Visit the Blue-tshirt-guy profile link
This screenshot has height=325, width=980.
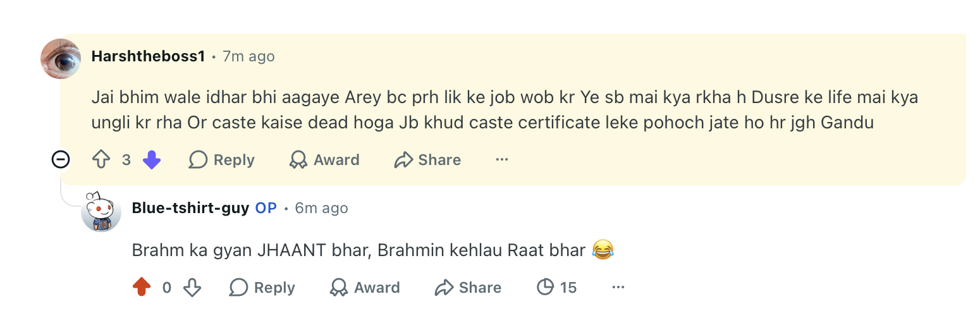pos(190,208)
